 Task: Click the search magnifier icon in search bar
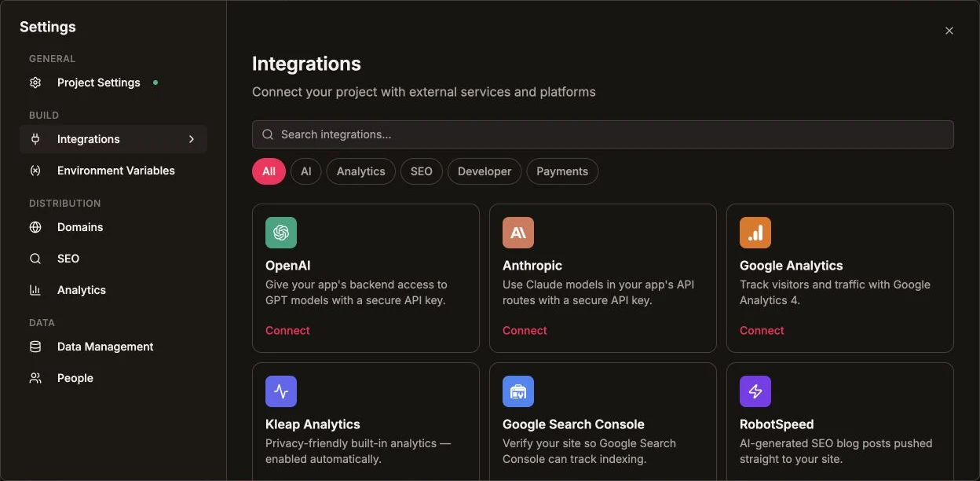[x=268, y=134]
